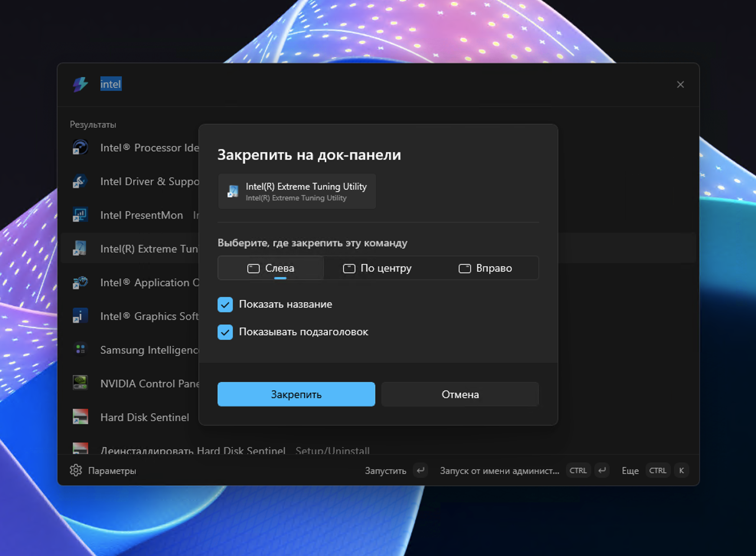Click the Hard Disk Sentinel icon
756x556 pixels.
(x=80, y=417)
